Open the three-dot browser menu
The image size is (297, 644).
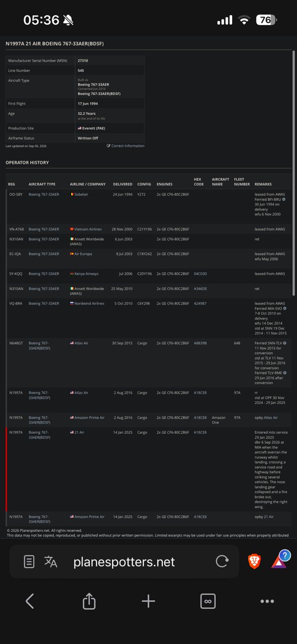pyautogui.click(x=267, y=601)
